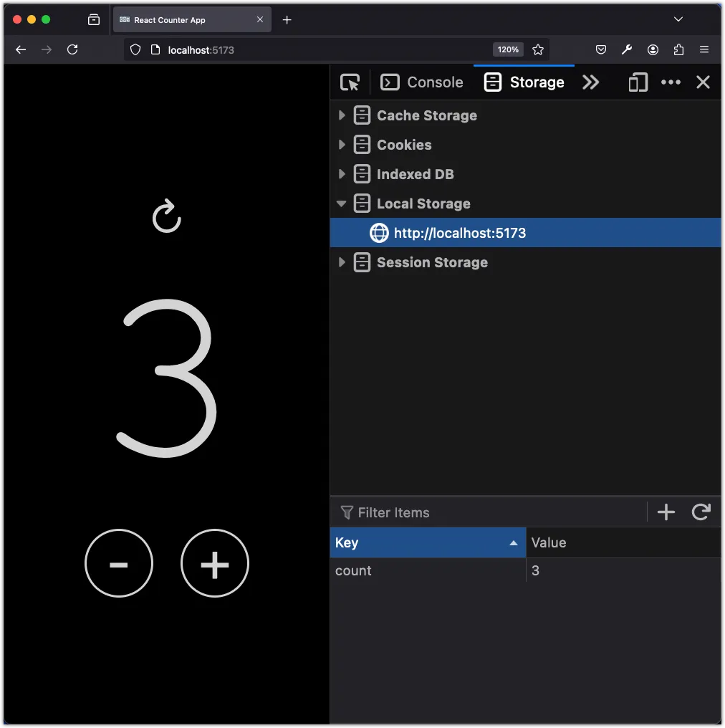Activate the element picker tool in DevTools

tap(350, 82)
